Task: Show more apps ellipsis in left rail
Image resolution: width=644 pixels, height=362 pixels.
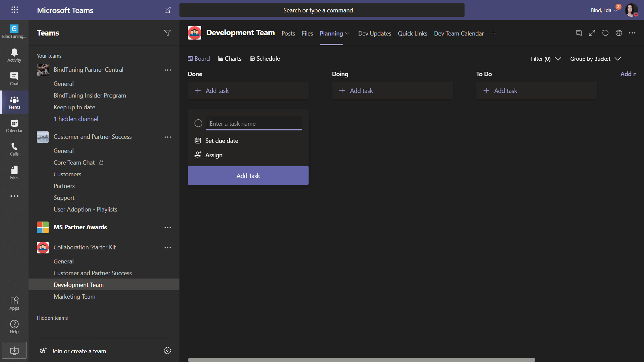Action: pos(14,196)
